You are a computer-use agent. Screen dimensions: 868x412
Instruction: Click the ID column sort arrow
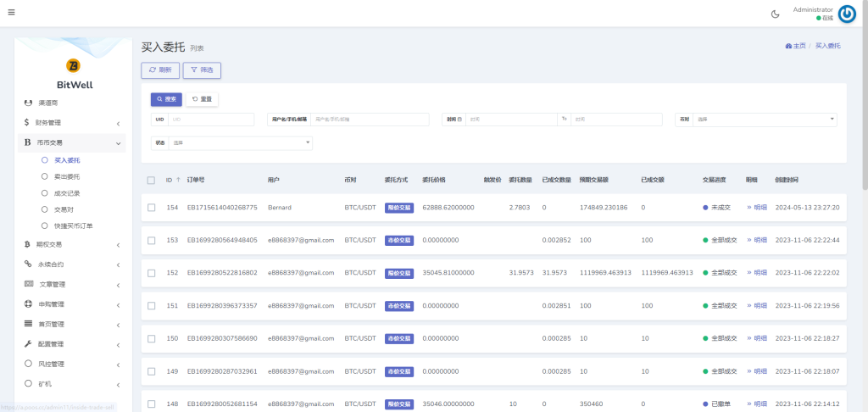179,181
